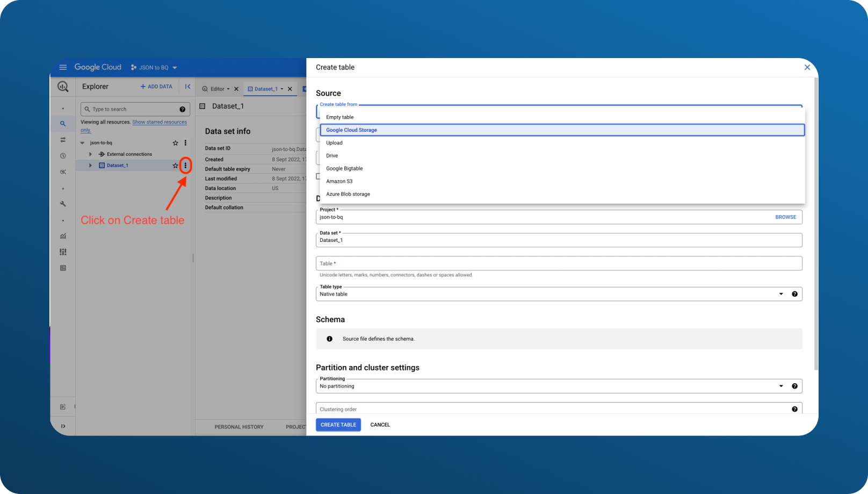Select Amazon S3 source option
Image resolution: width=868 pixels, height=494 pixels.
click(x=562, y=181)
